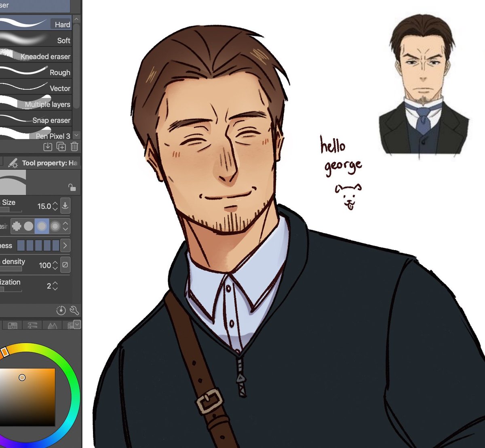Toggle the tool property lock icon

click(x=72, y=187)
